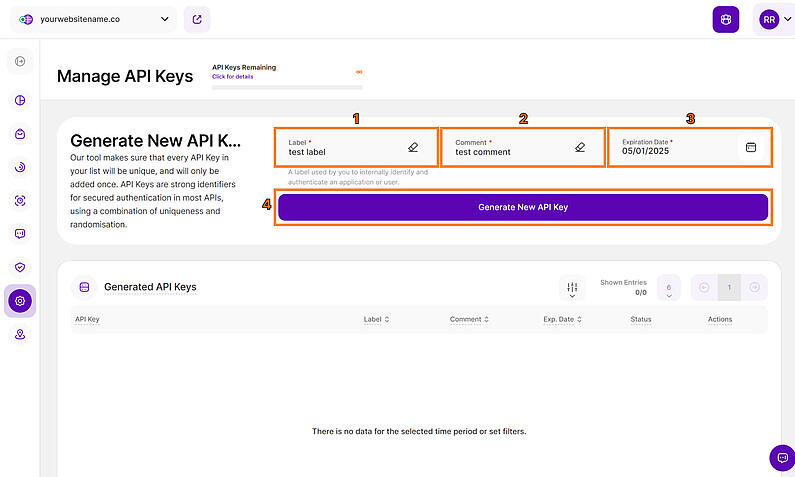The height and width of the screenshot is (477, 795).
Task: Click the Manage API Keys page title
Action: (125, 76)
